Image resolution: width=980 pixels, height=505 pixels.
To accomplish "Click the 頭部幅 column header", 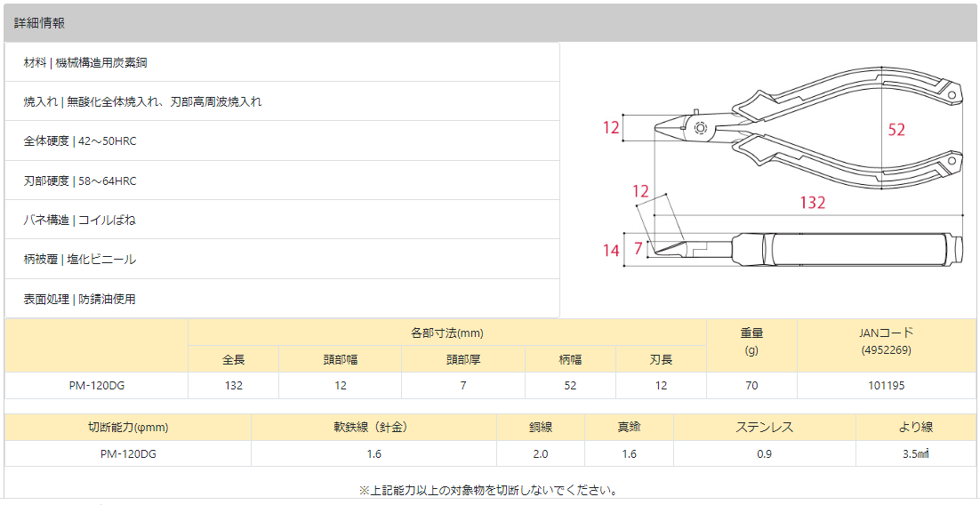I will tap(340, 359).
